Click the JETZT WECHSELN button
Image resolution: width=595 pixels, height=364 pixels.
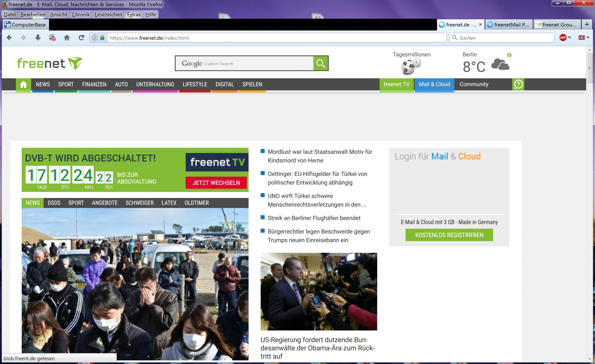tap(216, 183)
